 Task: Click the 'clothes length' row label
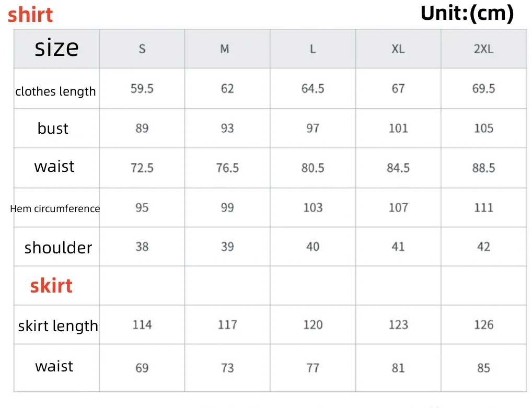pos(56,91)
